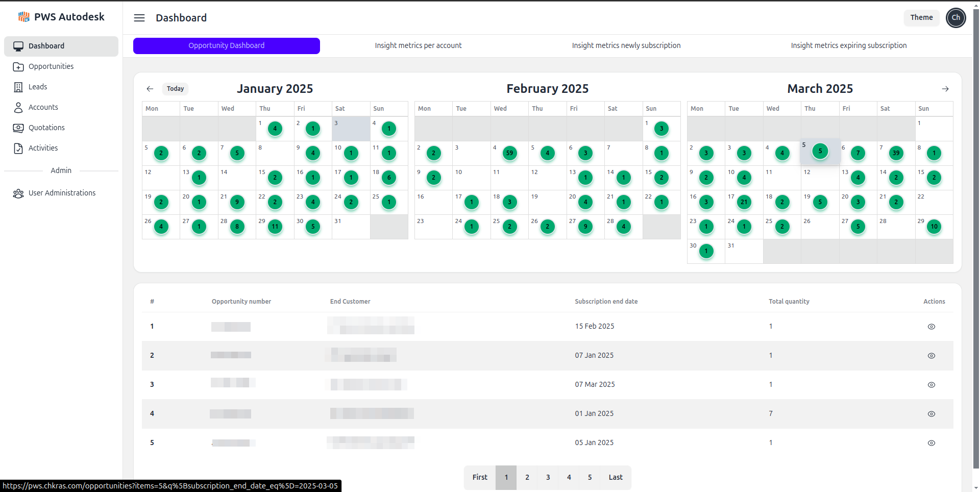Collapse the sidebar with the hamburger menu
980x492 pixels.
click(139, 17)
